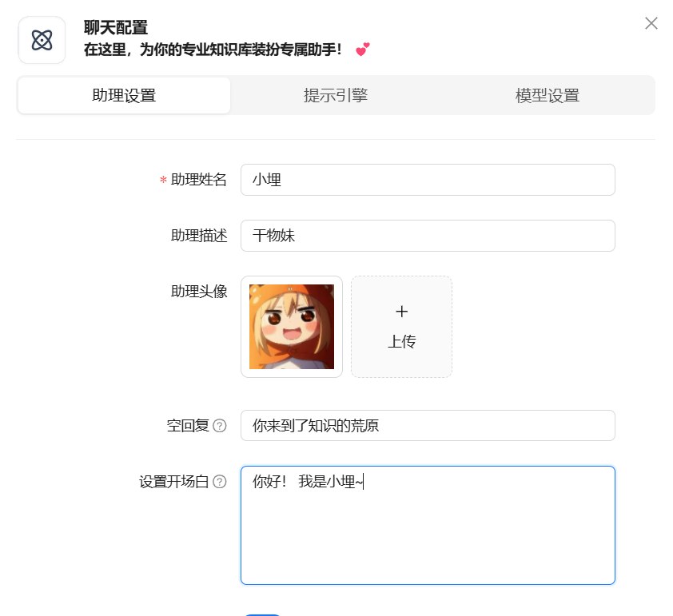
Task: Select the uploaded anime avatar thumbnail
Action: [x=292, y=327]
